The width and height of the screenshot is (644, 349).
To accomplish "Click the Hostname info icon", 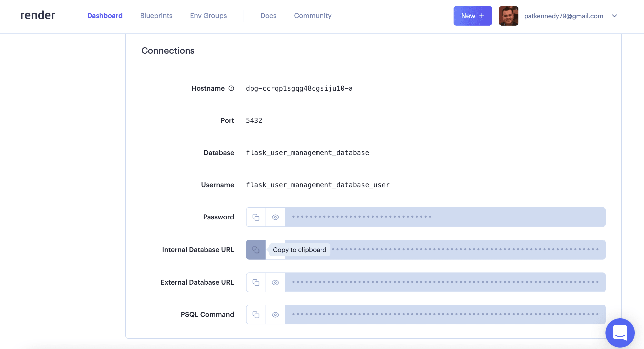I will click(231, 88).
